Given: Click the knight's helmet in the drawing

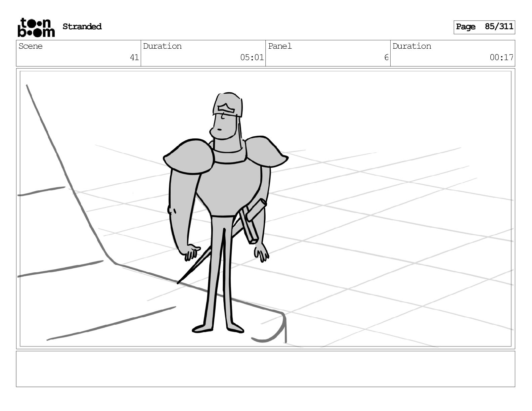Looking at the screenshot, I should [228, 104].
